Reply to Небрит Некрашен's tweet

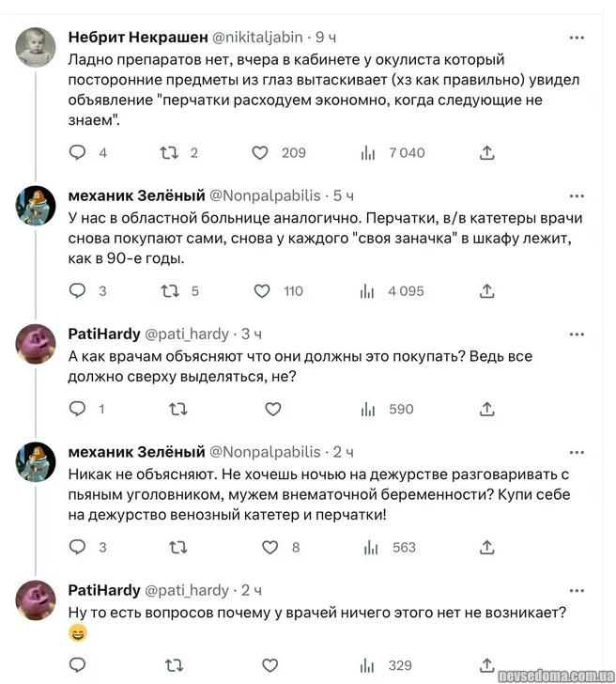[x=78, y=152]
